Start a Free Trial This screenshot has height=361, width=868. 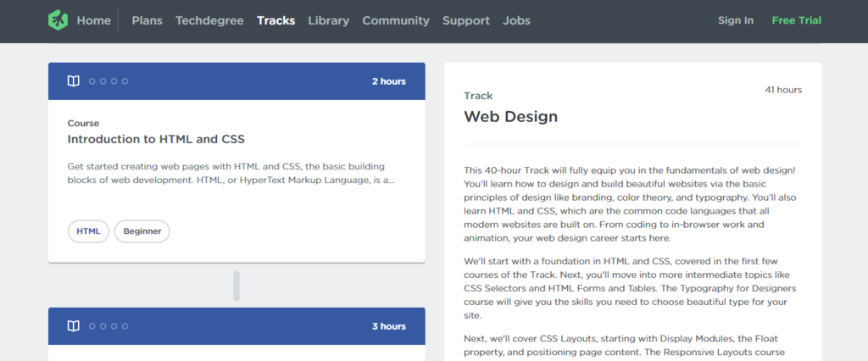[797, 20]
